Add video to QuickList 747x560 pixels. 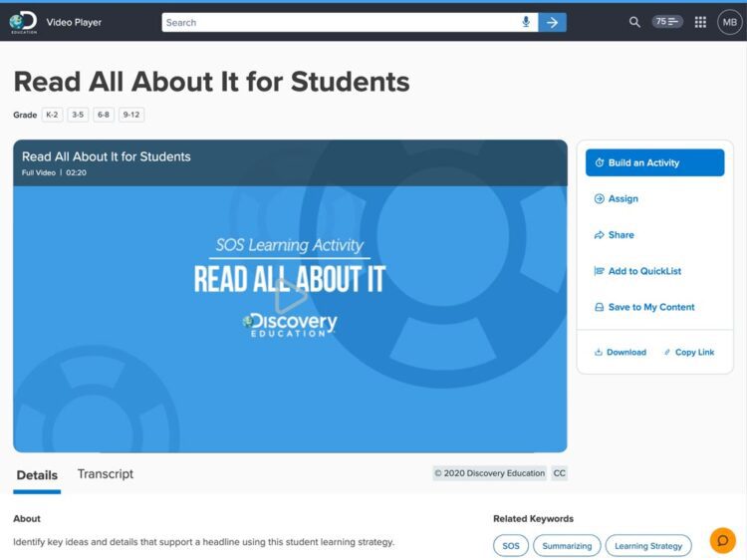tap(637, 271)
